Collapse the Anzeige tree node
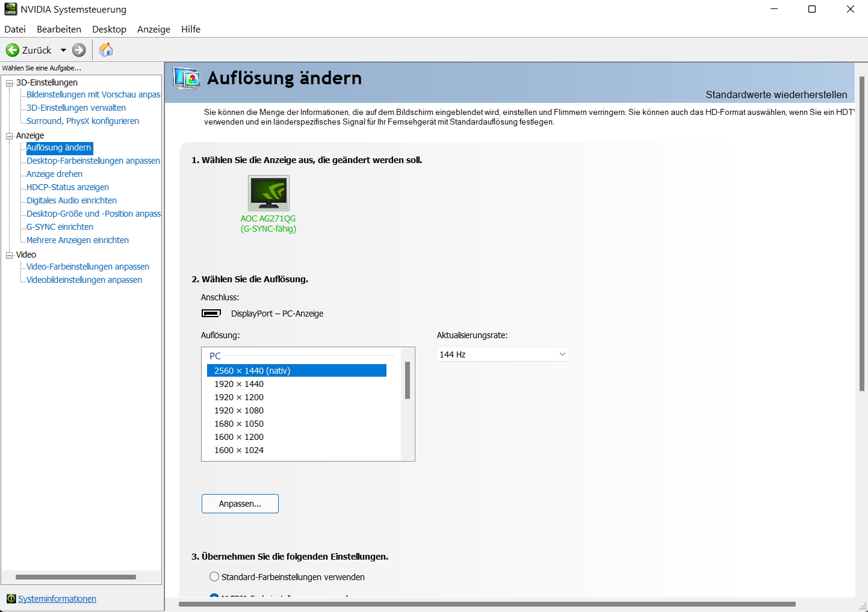The width and height of the screenshot is (868, 612). pyautogui.click(x=9, y=136)
